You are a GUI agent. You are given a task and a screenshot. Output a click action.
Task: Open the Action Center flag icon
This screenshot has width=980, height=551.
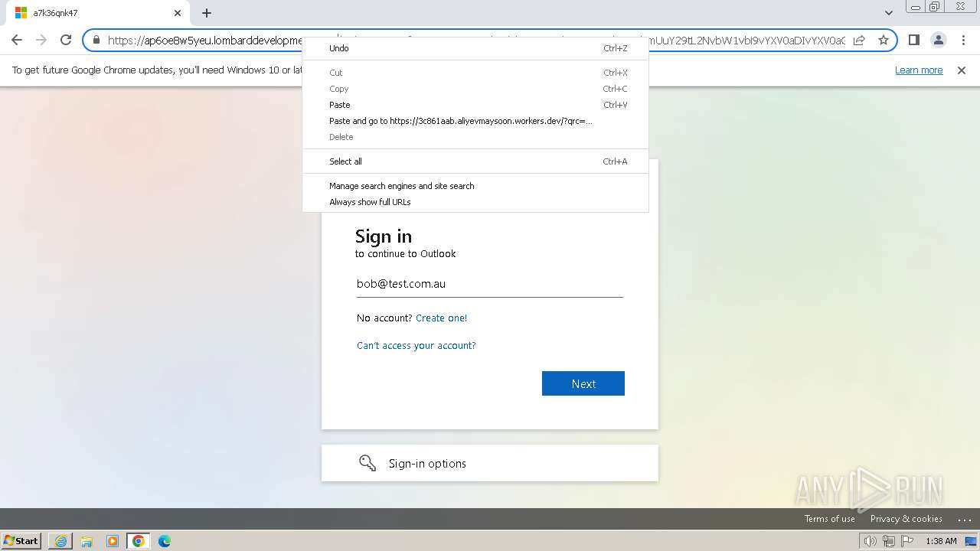pyautogui.click(x=907, y=541)
